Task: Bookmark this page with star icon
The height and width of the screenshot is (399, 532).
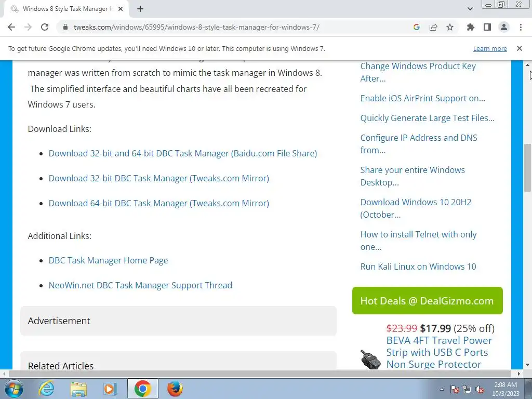Action: (x=450, y=27)
